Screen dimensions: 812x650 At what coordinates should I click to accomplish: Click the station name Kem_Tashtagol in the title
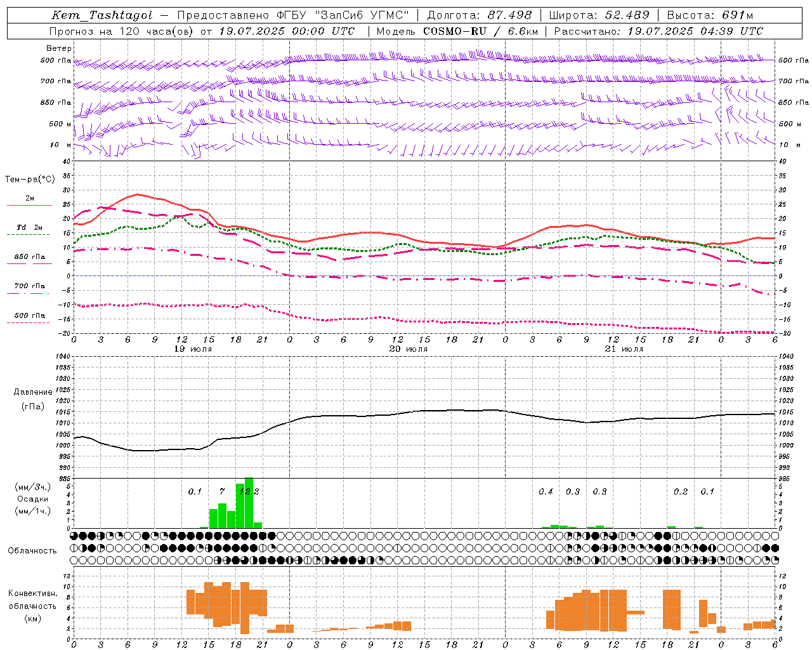pyautogui.click(x=102, y=15)
